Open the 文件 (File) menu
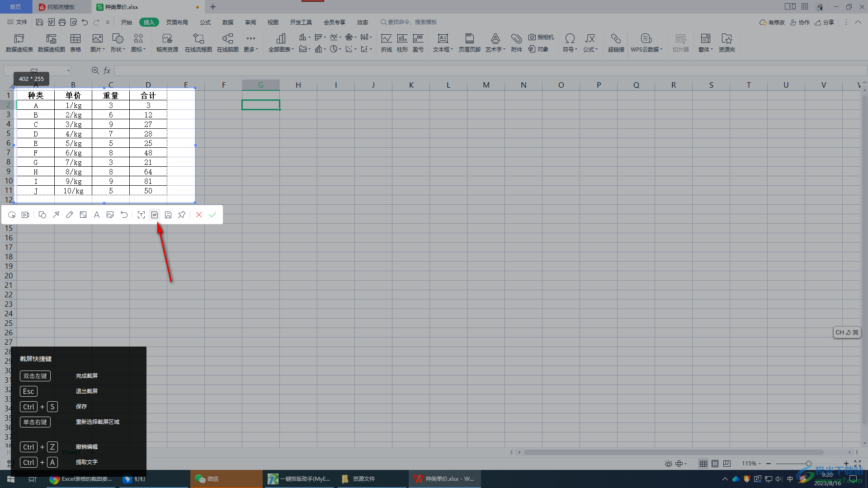 [x=17, y=22]
